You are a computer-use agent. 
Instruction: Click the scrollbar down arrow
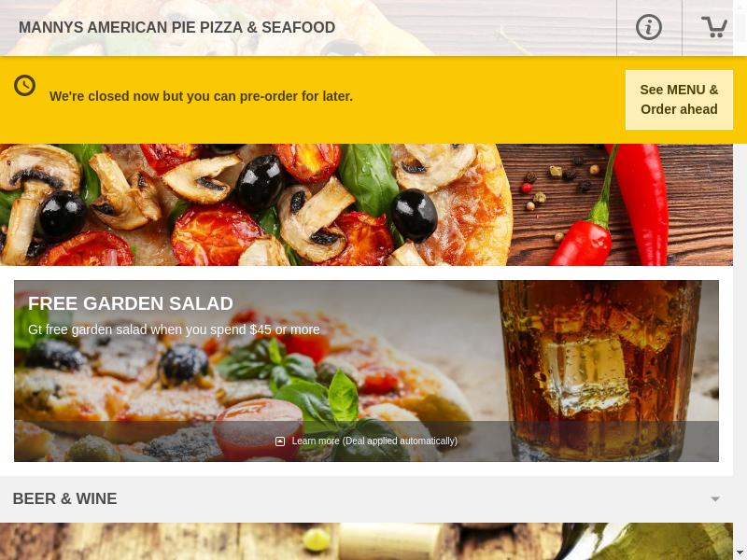740,554
